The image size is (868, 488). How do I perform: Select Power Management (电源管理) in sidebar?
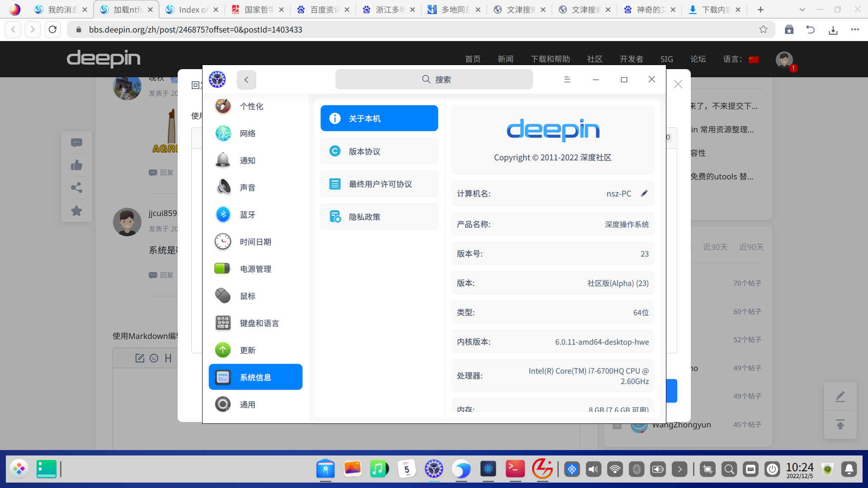255,269
